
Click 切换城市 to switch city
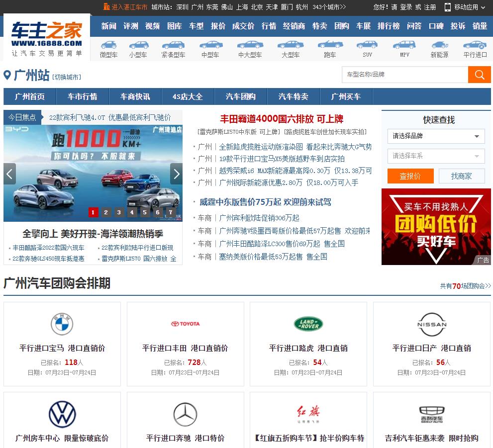pos(67,77)
